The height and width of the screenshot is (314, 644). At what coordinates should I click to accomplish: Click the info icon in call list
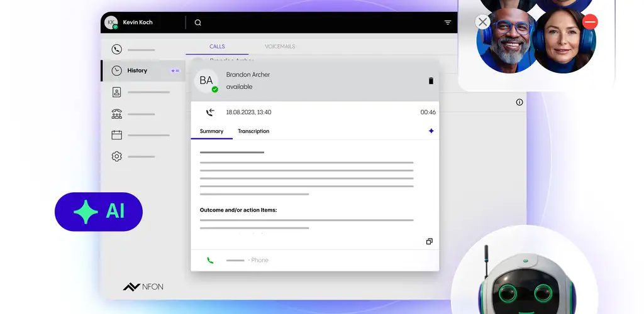coord(519,102)
